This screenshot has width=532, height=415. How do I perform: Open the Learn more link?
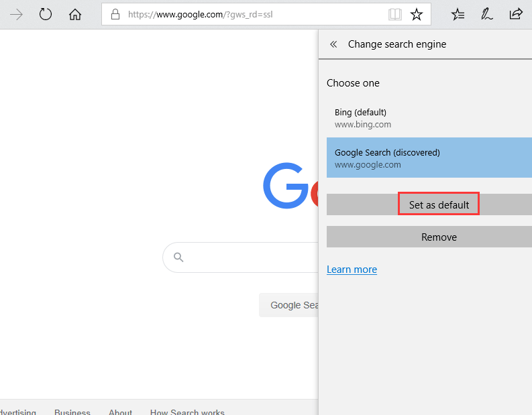(x=352, y=270)
